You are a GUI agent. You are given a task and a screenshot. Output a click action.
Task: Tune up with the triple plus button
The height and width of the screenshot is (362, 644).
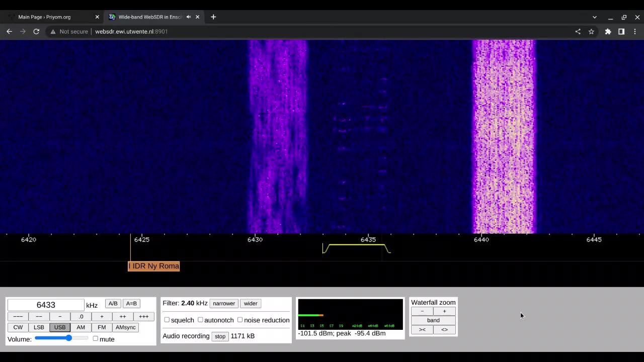[x=143, y=316]
